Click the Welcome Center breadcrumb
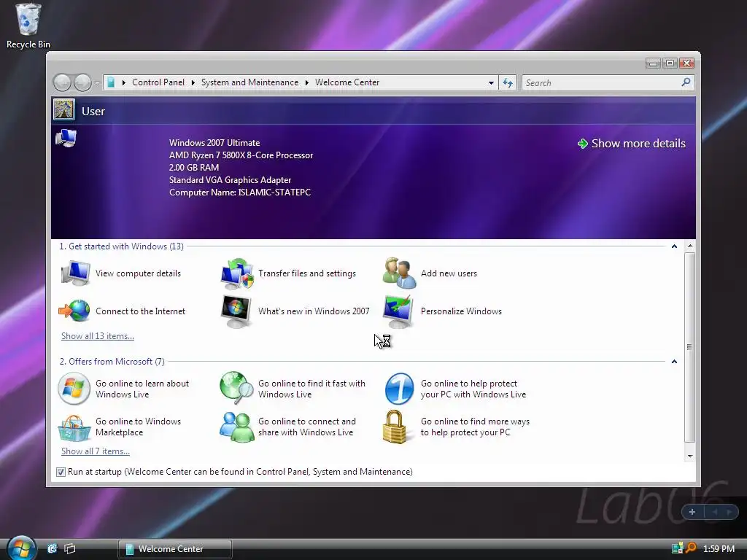Screen dimensions: 747x560 (347, 82)
